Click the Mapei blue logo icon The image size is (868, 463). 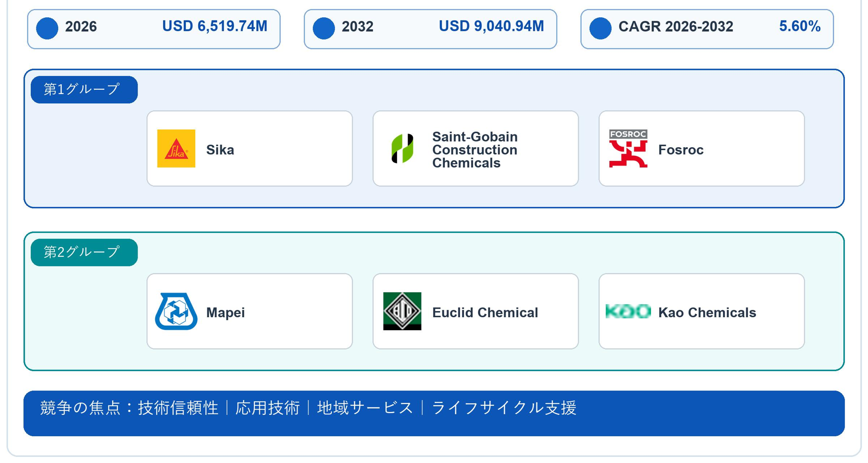pyautogui.click(x=176, y=311)
